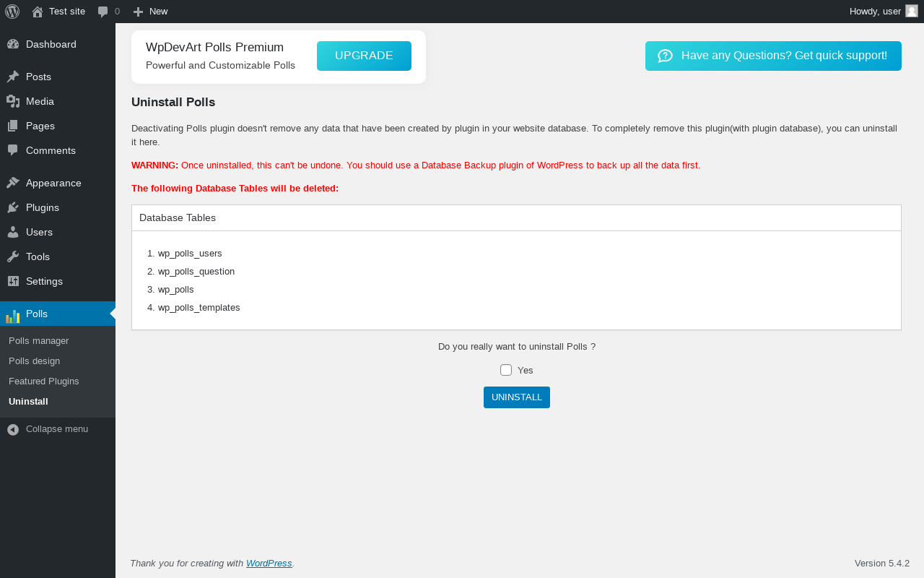The width and height of the screenshot is (924, 578).
Task: Select the Polls menu item
Action: pyautogui.click(x=58, y=314)
